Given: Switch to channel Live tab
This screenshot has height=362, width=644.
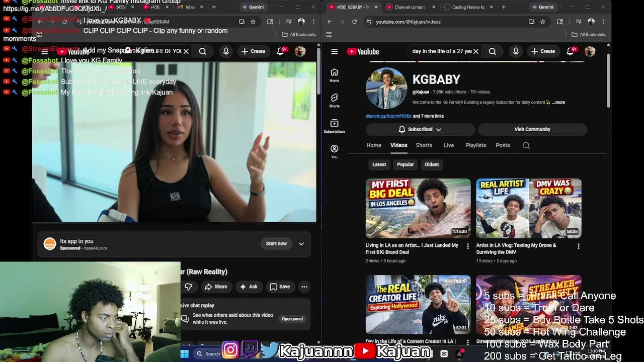Looking at the screenshot, I should (449, 145).
